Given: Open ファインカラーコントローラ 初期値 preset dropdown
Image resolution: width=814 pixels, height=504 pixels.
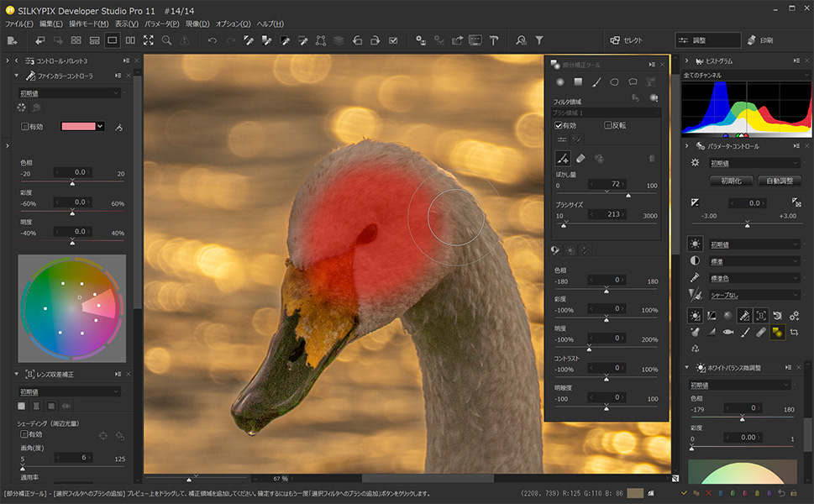Looking at the screenshot, I should point(70,93).
